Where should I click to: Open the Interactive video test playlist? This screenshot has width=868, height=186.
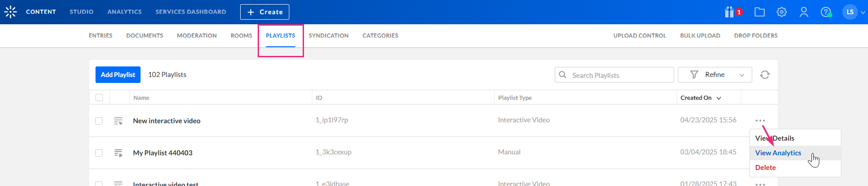[x=166, y=184]
